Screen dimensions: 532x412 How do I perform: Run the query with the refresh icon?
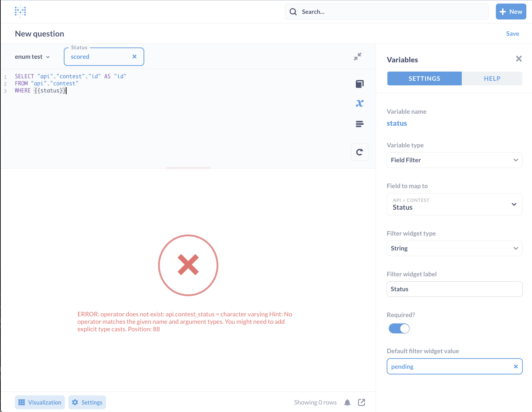(359, 152)
